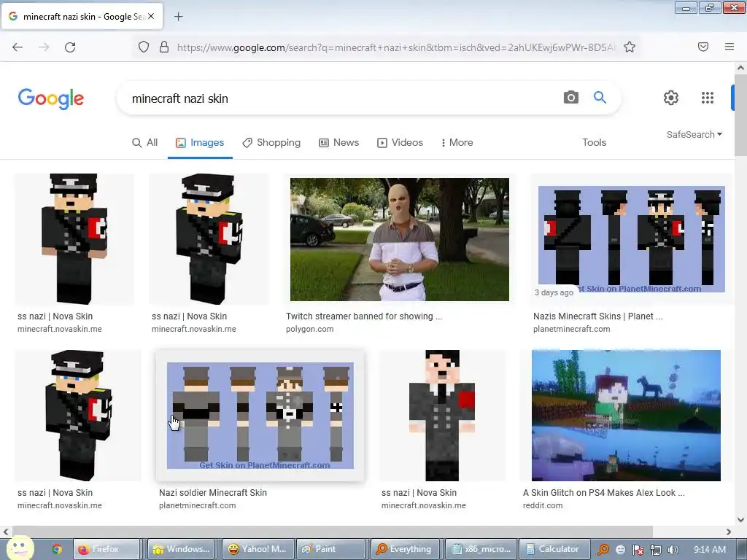Open the Videos results tab
This screenshot has height=560, width=747.
(x=400, y=142)
